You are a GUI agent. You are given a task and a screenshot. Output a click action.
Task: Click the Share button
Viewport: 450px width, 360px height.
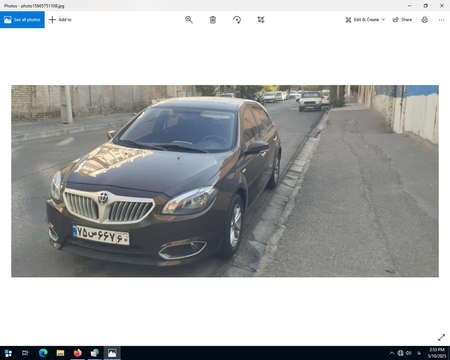coord(402,20)
